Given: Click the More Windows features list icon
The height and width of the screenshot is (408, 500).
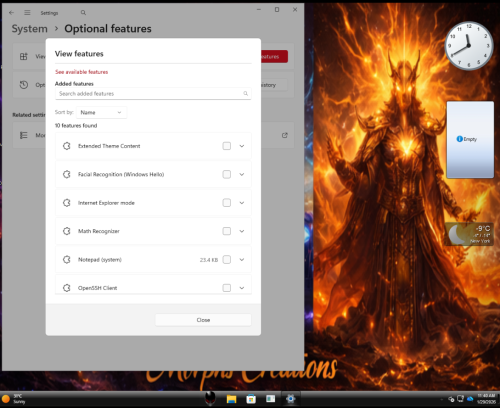Looking at the screenshot, I should 24,135.
